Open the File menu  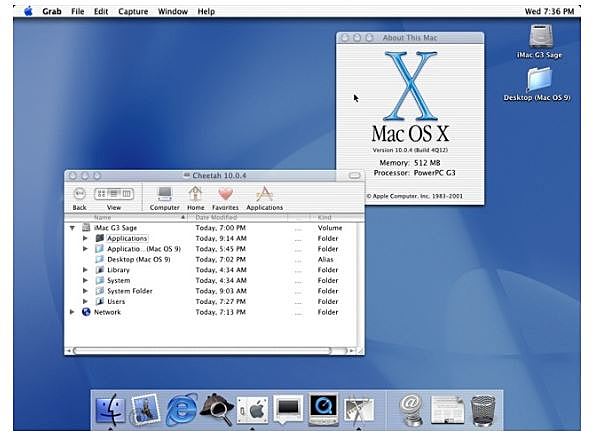pos(78,11)
